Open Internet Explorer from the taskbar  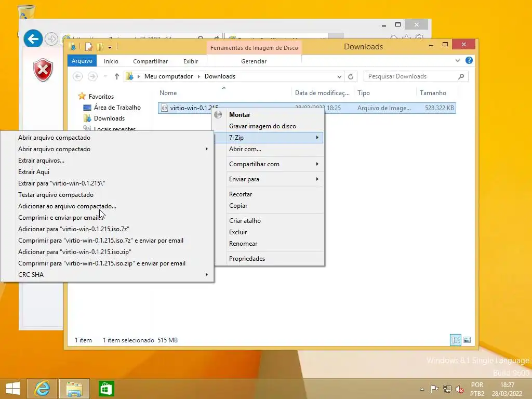(42, 389)
